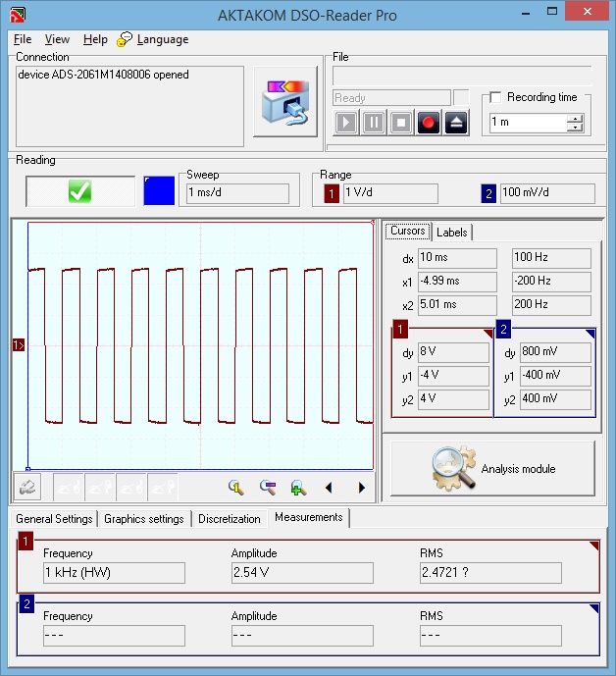Image resolution: width=616 pixels, height=676 pixels.
Task: Click the channel 1 Range 1 V/d field
Action: [x=390, y=193]
